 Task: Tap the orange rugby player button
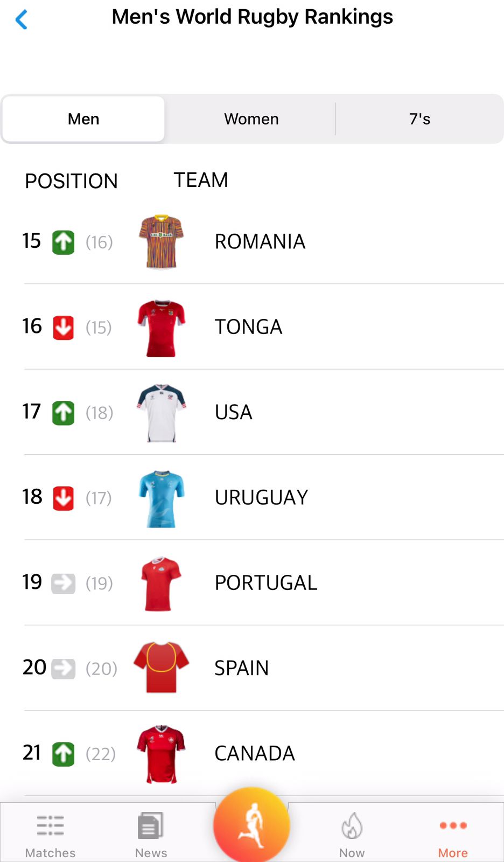coord(251,825)
